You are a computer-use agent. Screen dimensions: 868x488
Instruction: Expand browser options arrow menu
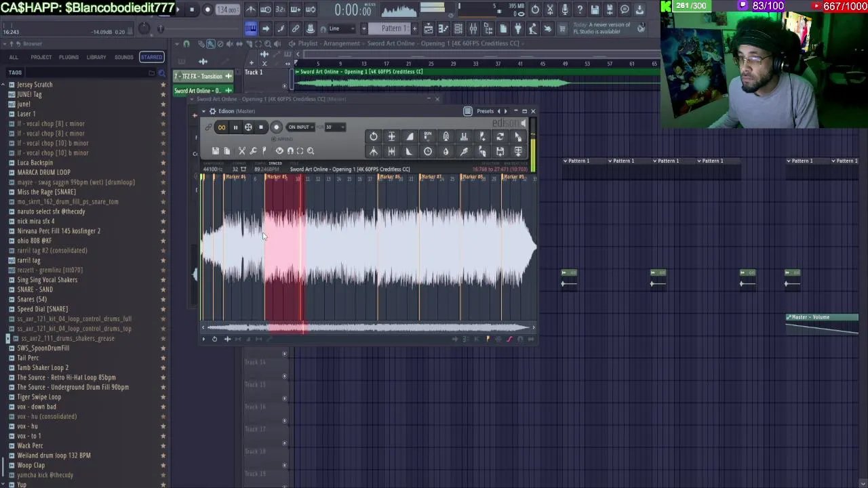pyautogui.click(x=3, y=43)
